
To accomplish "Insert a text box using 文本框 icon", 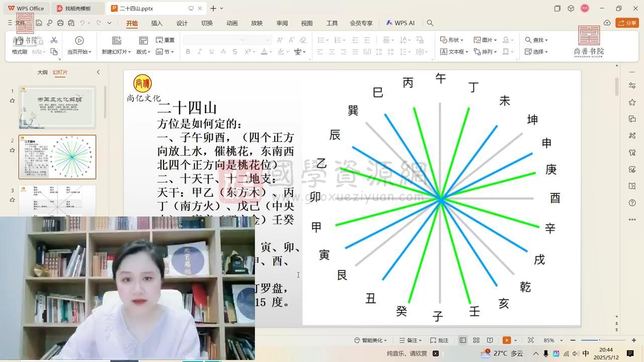I will pos(445,51).
